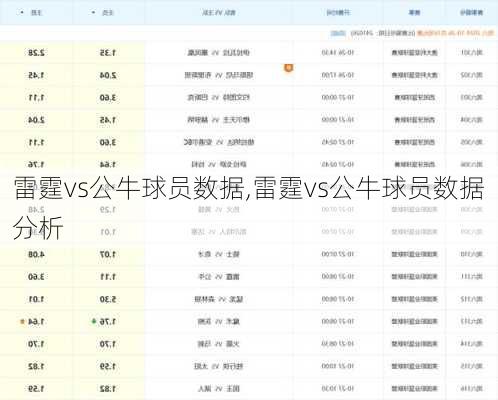Click the 奇才 vs 骑士 matchup cell
Screen dimensions: 498x400
[219, 254]
